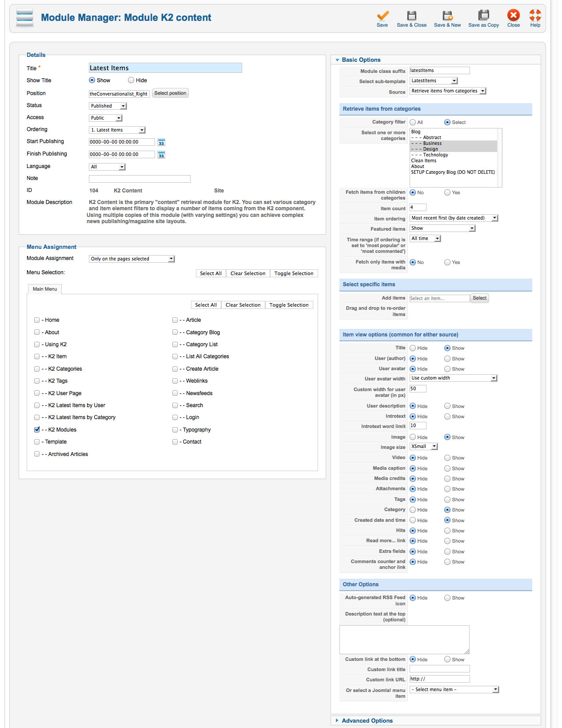562x728 pixels.
Task: Select Clean Items category entry
Action: (453, 160)
